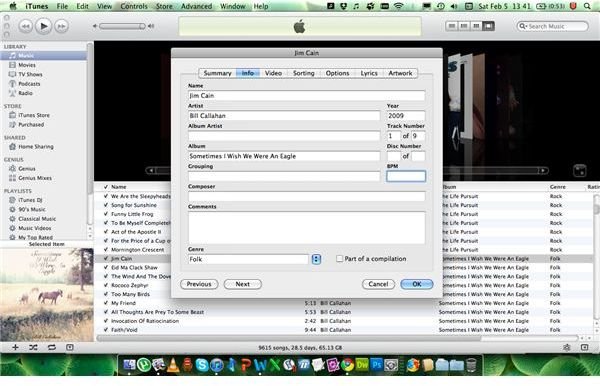Uncheck the All Thoughts Are Prey checkbox
Screen dimensions: 600x386
[106, 312]
